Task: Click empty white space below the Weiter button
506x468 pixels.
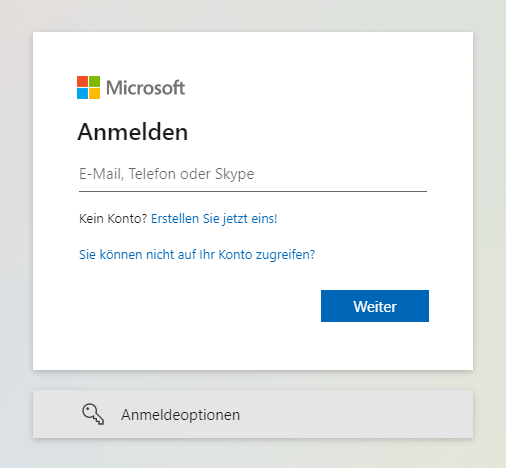Action: [375, 347]
